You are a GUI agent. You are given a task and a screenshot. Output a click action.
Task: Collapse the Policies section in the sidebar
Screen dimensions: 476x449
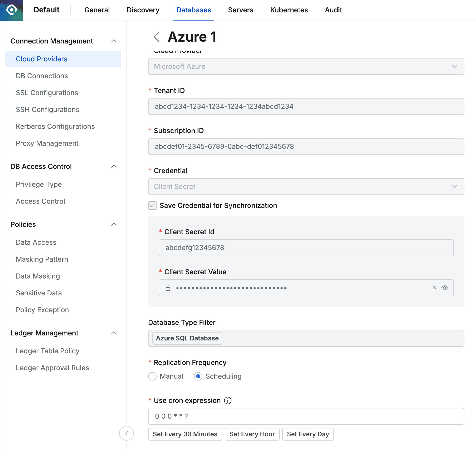point(114,224)
